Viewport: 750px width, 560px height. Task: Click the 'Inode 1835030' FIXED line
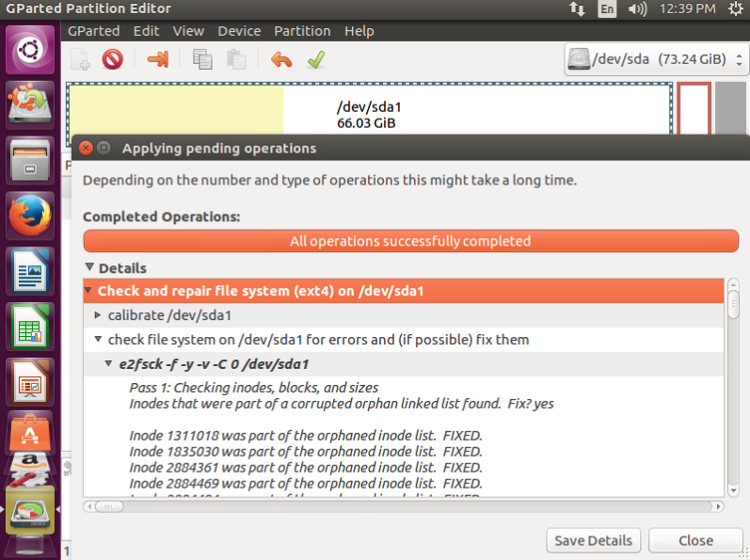tap(306, 452)
